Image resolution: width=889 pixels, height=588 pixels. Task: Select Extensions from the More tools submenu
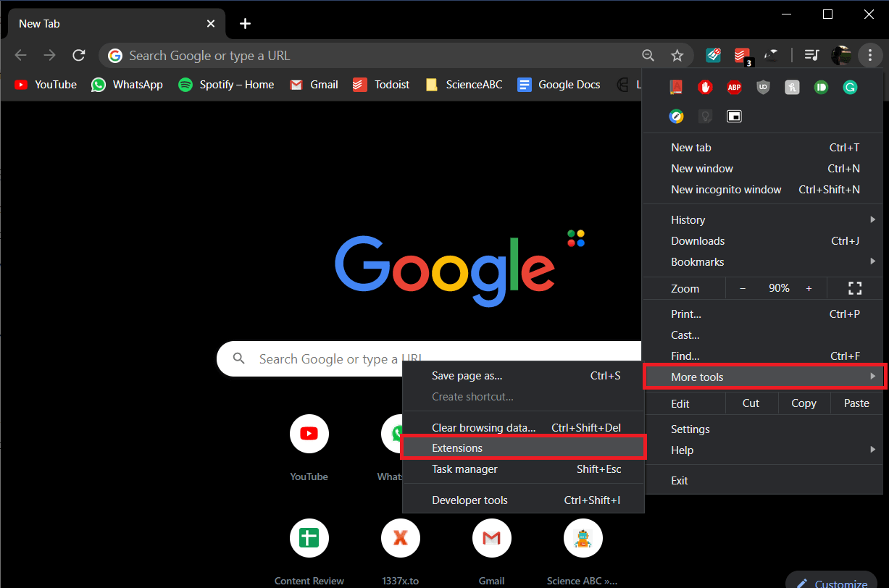click(x=457, y=448)
